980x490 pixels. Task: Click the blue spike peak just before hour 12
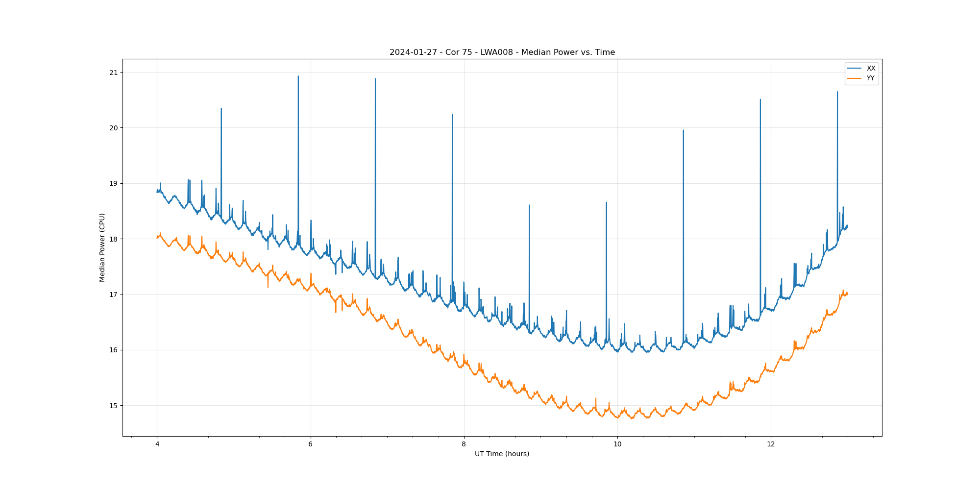pos(760,100)
